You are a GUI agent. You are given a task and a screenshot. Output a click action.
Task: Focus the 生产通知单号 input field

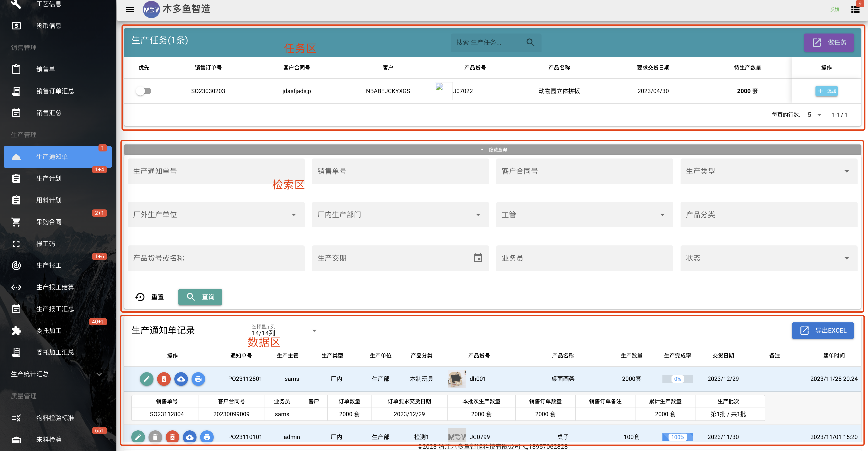click(216, 171)
